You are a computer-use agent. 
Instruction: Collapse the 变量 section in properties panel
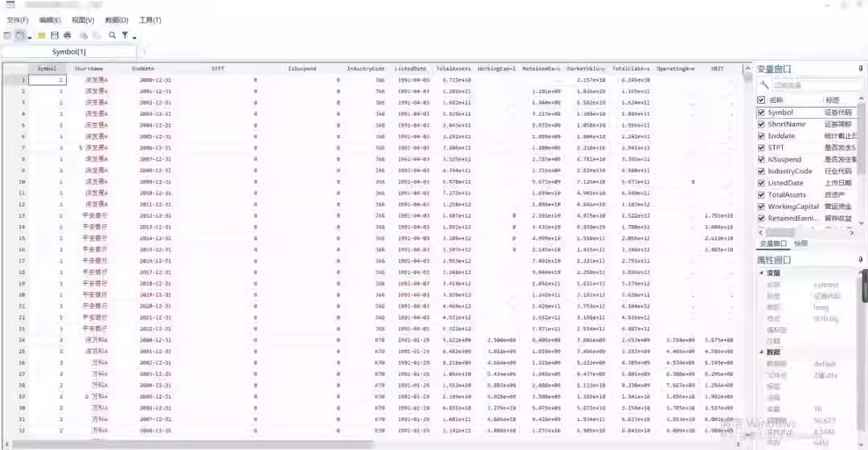click(x=761, y=273)
